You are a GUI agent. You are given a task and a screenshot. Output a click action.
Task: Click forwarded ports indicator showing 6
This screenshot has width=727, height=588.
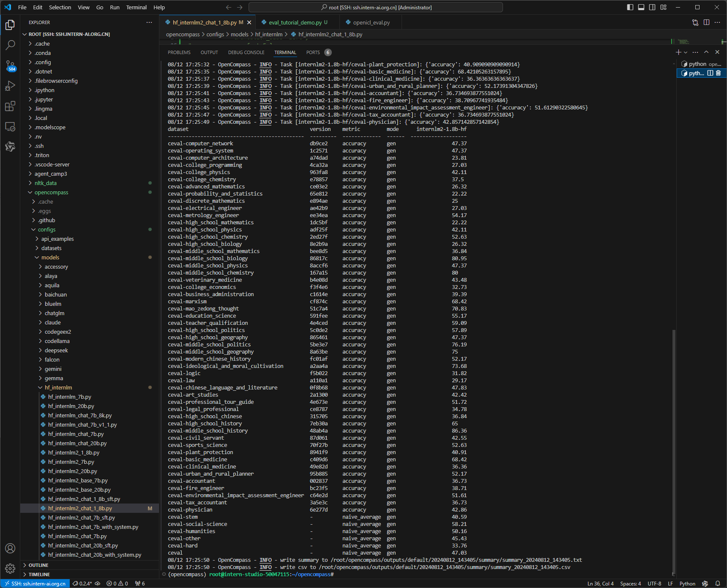point(140,583)
